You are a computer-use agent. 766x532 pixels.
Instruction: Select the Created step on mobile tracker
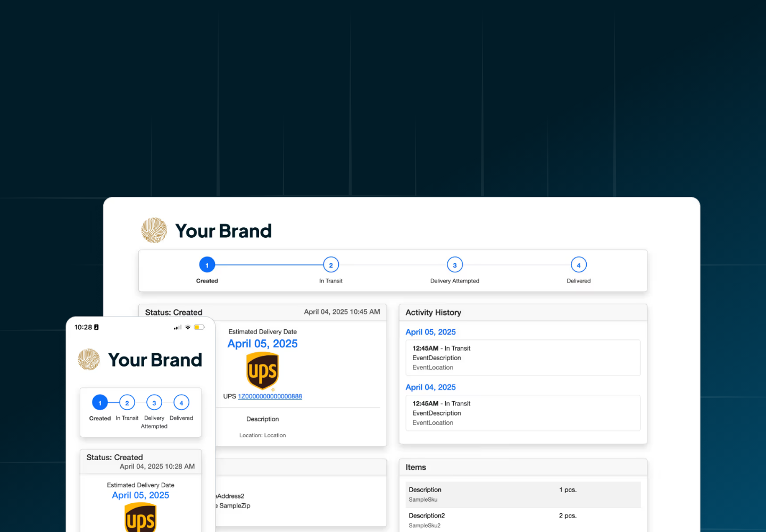99,403
